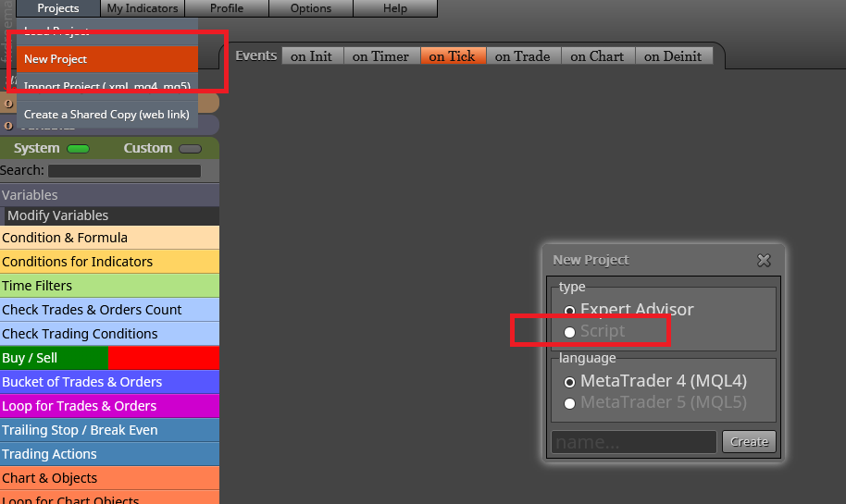Select the Script type radio button
The image size is (846, 504).
570,333
